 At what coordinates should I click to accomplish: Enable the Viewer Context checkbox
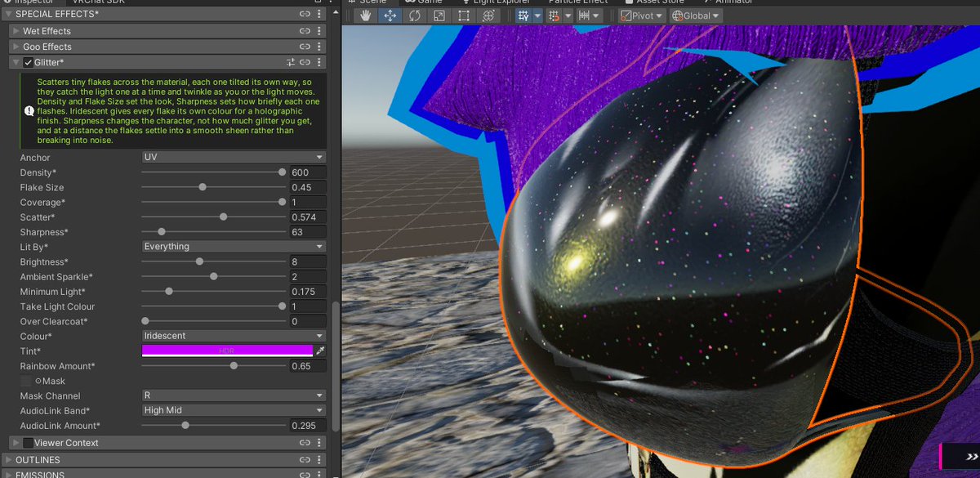[29, 443]
